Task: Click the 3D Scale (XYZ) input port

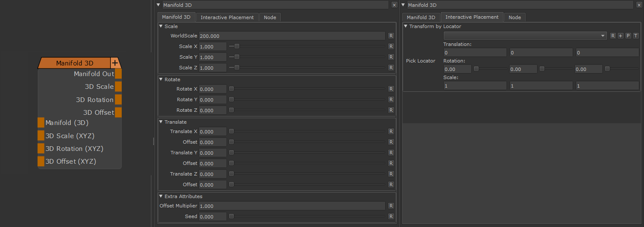Action: 41,136
